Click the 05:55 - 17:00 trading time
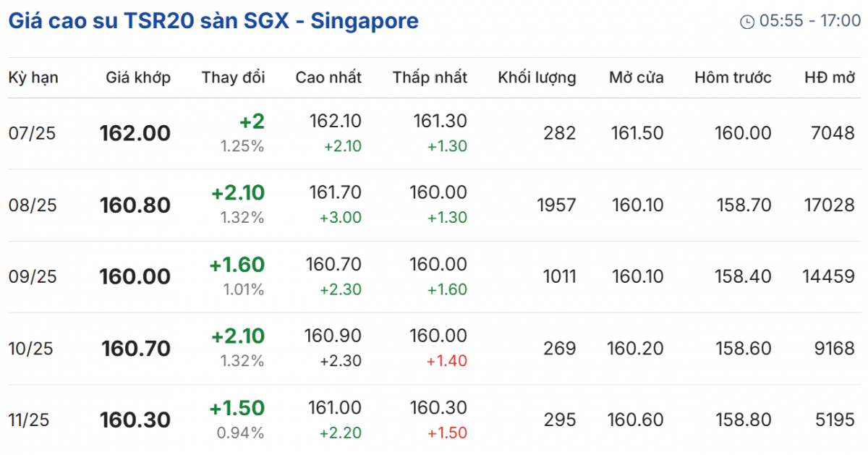 point(809,22)
